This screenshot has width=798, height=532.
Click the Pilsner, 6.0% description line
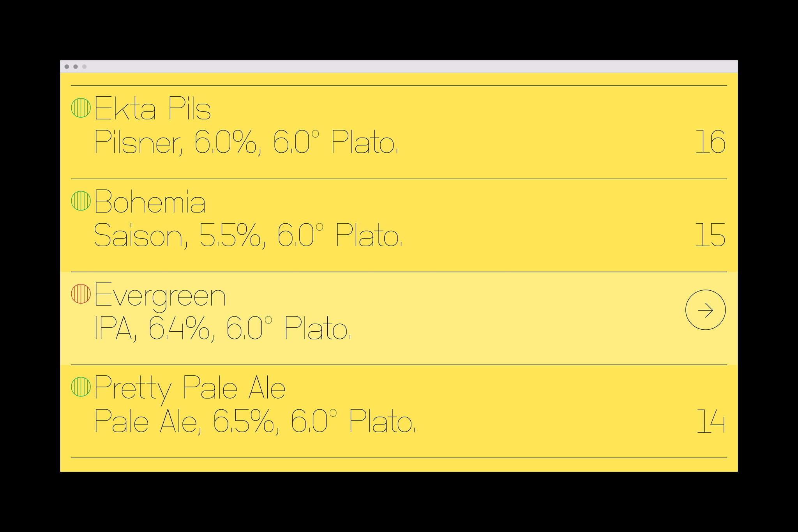click(246, 142)
